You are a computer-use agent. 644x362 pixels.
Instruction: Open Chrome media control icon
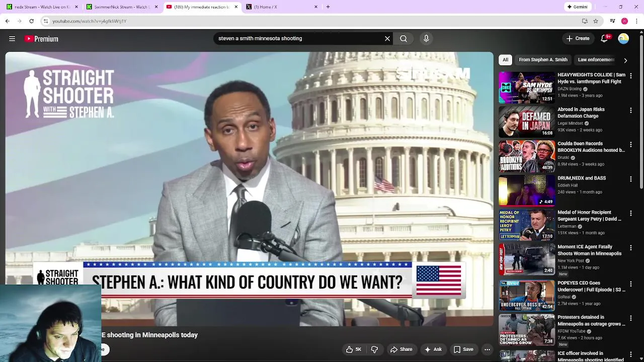tap(612, 21)
